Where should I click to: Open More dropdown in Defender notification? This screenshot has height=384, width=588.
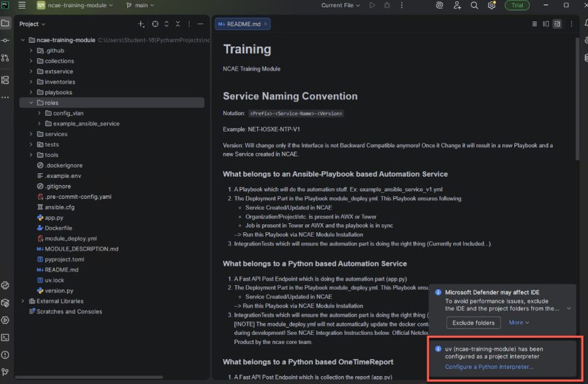pyautogui.click(x=519, y=323)
